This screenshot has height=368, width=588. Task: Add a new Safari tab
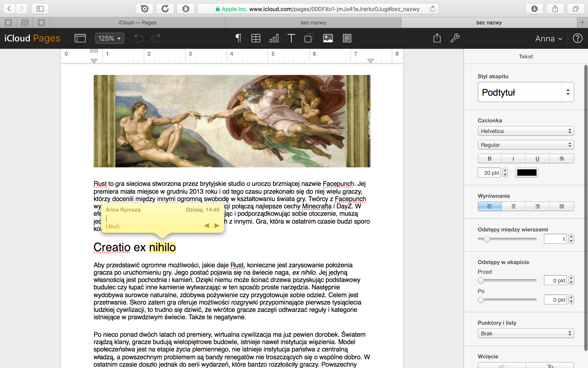coord(582,22)
